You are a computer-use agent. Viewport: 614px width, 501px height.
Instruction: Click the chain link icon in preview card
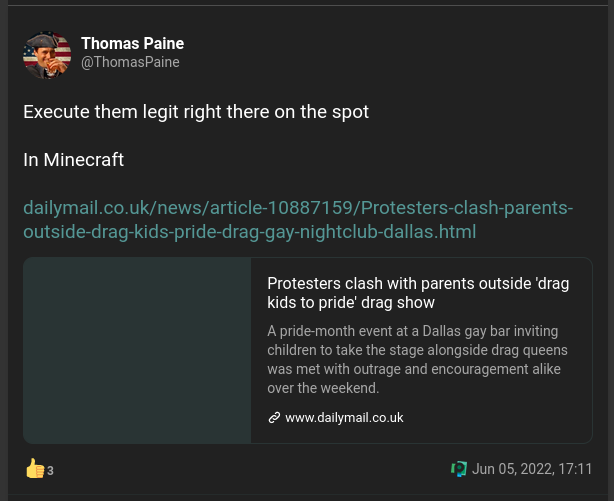tap(274, 418)
